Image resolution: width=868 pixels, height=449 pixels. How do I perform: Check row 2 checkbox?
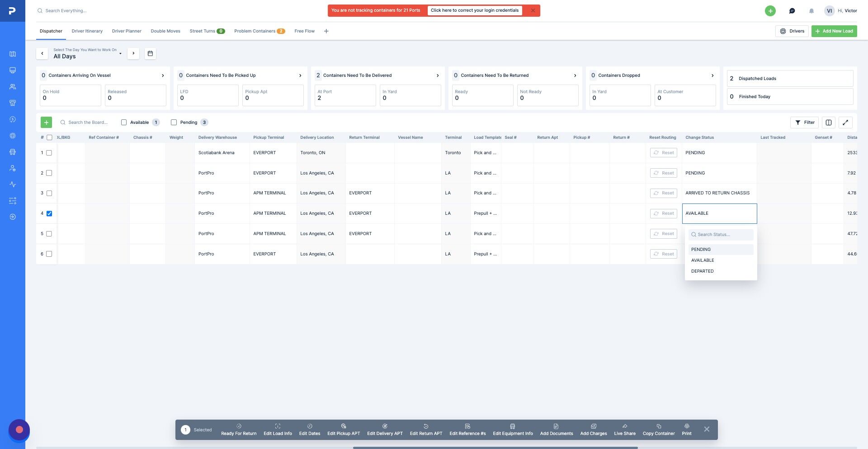point(49,173)
